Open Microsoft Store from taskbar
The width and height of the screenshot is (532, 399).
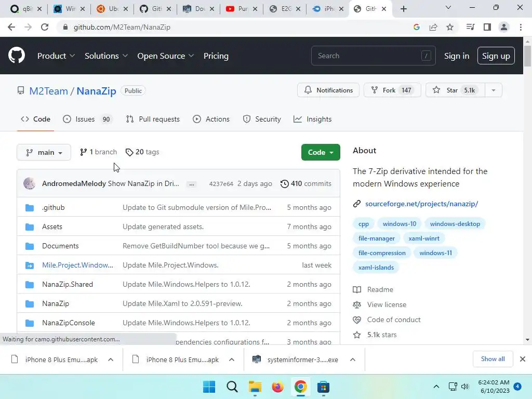click(323, 387)
